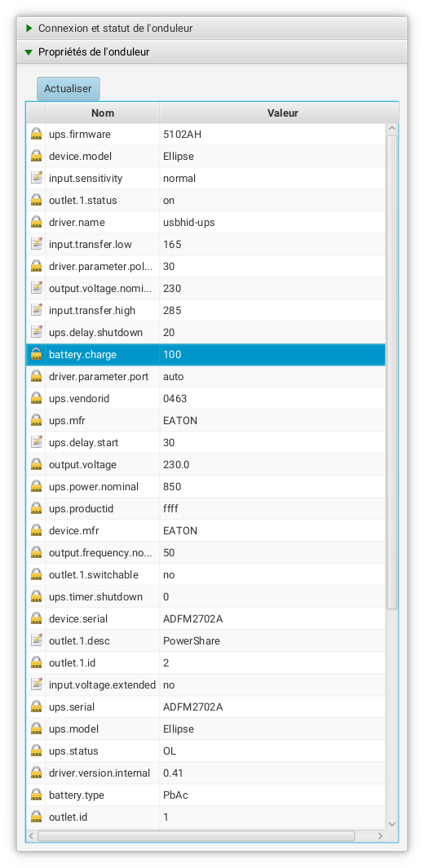
Task: Click the scroll down arrow
Action: pyautogui.click(x=392, y=824)
